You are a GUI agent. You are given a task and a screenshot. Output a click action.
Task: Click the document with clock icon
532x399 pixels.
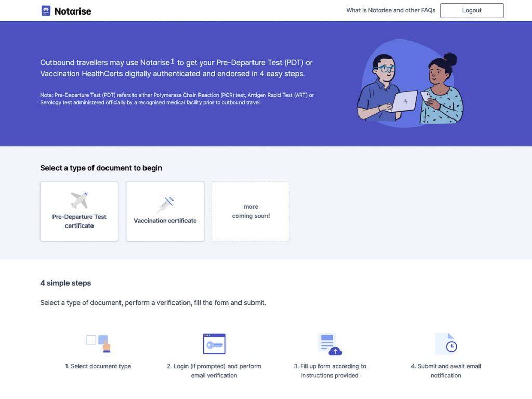(446, 344)
